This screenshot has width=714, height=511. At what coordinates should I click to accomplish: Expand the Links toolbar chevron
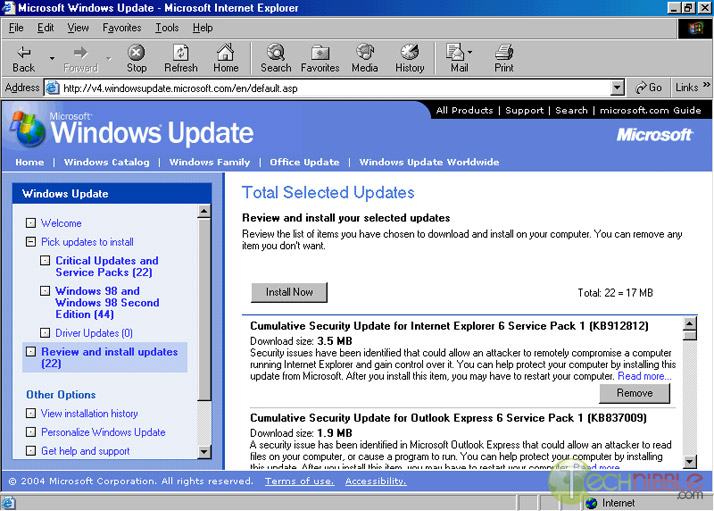coord(706,85)
